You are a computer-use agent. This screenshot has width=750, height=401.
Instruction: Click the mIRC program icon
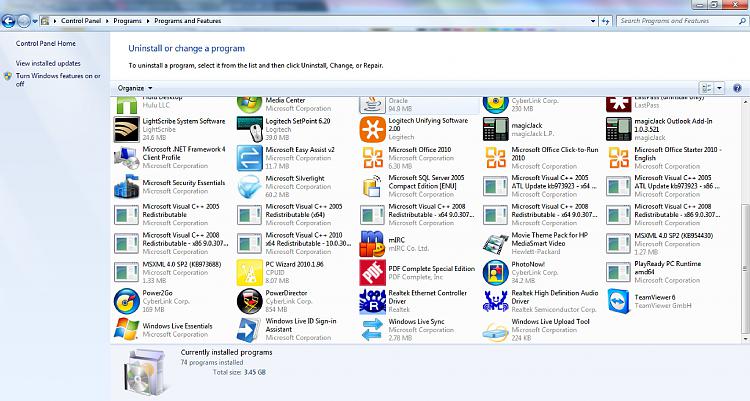click(x=372, y=244)
